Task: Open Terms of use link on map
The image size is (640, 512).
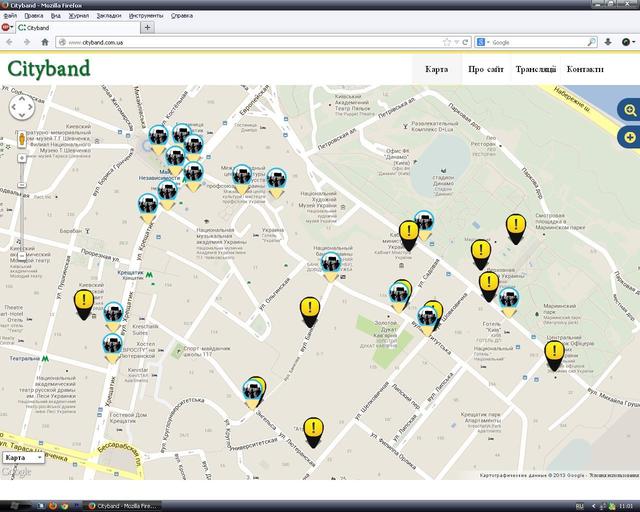Action: (614, 475)
